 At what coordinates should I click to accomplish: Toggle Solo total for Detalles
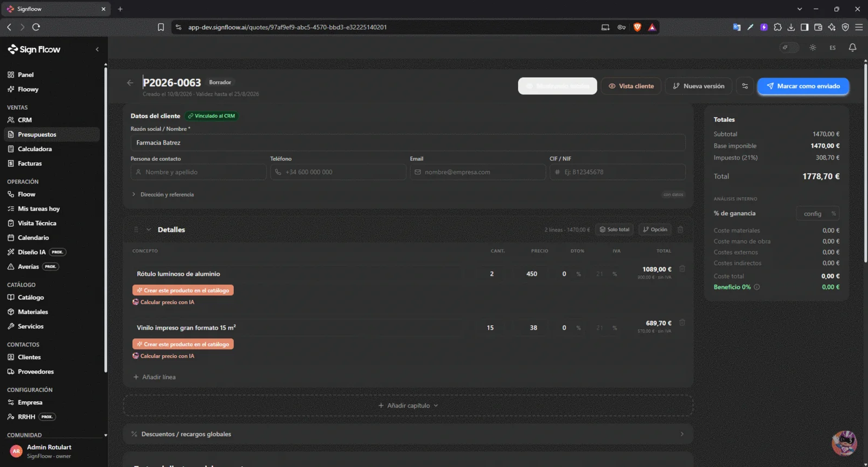[x=615, y=230]
